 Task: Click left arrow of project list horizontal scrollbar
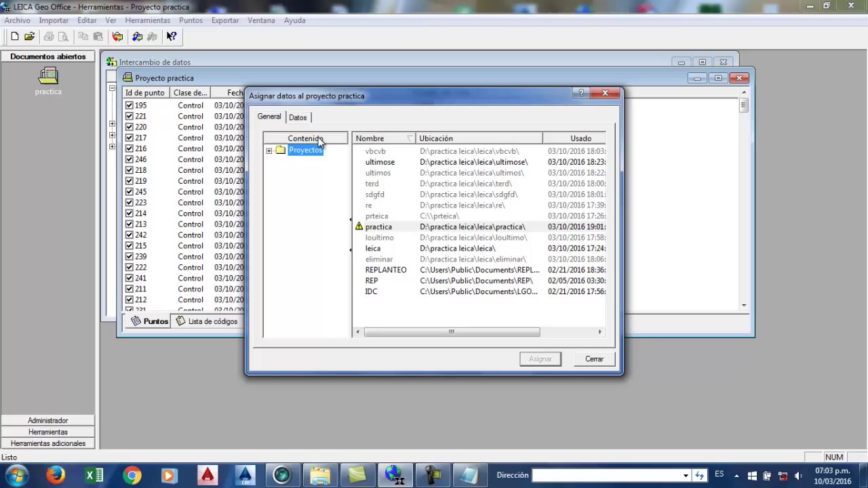pyautogui.click(x=358, y=332)
